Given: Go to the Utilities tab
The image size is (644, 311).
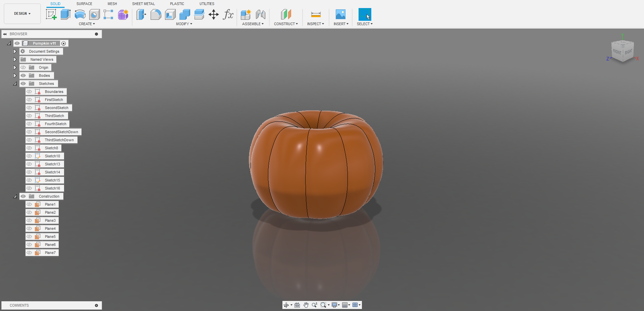Looking at the screenshot, I should click(207, 4).
